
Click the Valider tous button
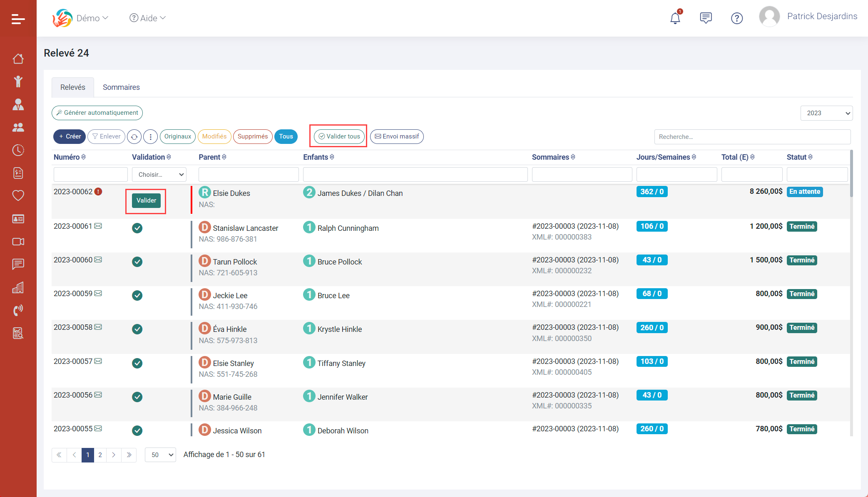tap(339, 136)
